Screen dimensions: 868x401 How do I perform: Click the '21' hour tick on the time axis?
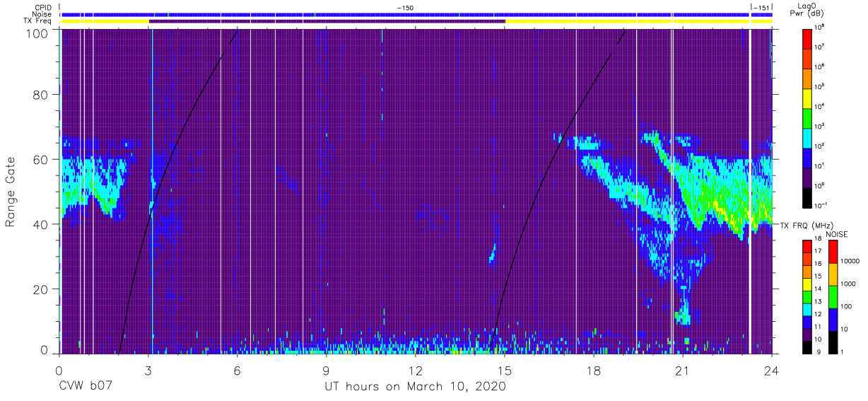(x=683, y=370)
